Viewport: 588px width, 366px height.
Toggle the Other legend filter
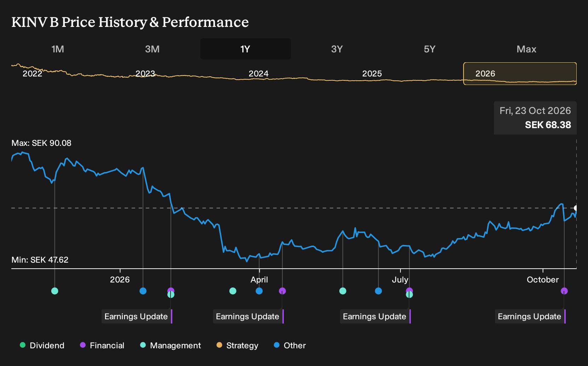coord(290,345)
